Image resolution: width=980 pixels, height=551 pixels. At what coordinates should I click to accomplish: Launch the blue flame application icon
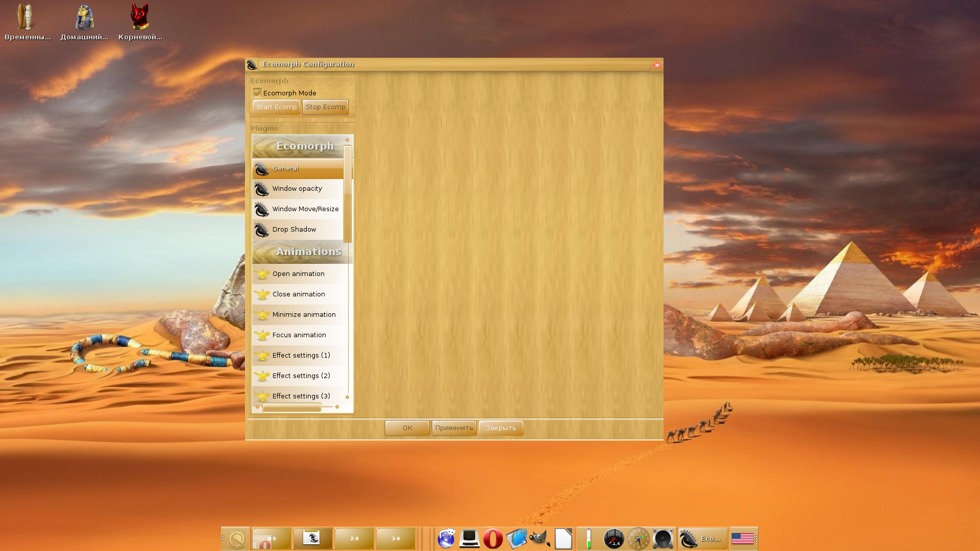(517, 539)
